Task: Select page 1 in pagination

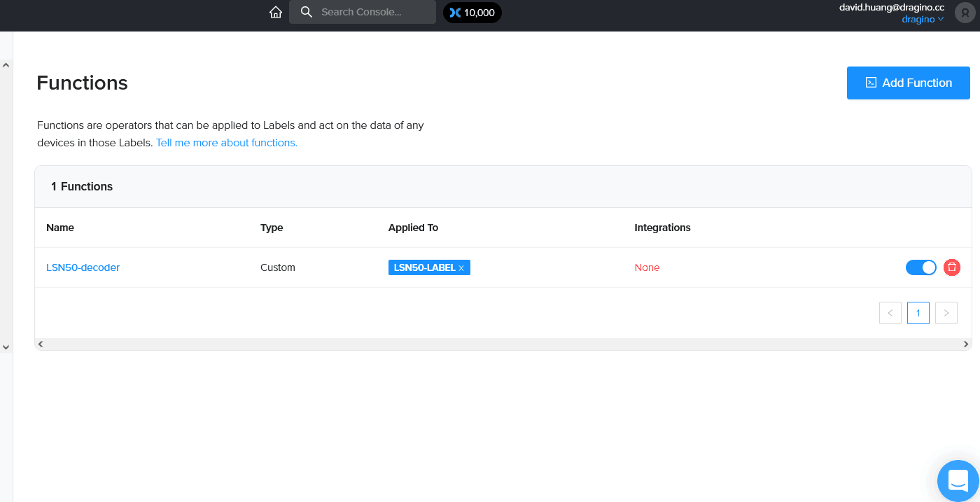Action: click(918, 313)
